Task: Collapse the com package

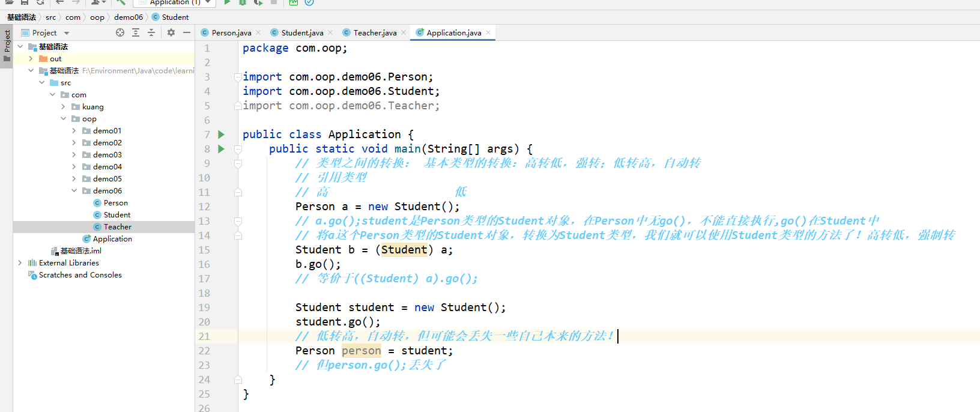Action: pyautogui.click(x=52, y=94)
